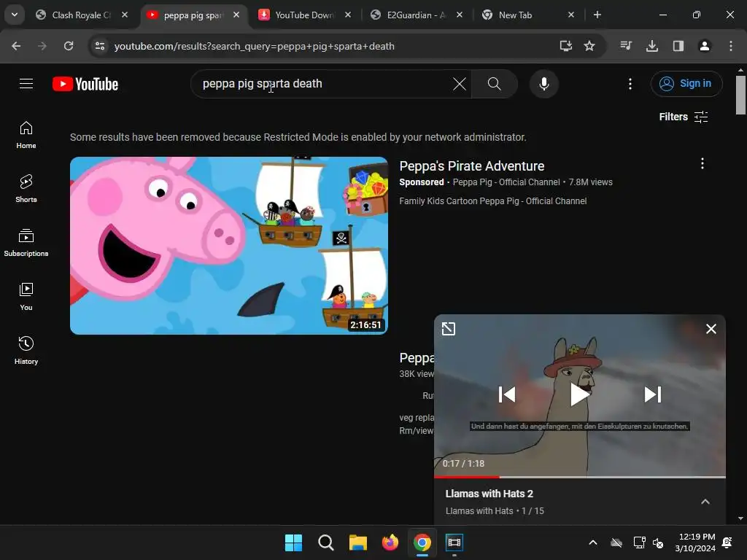Open History in the sidebar
The width and height of the screenshot is (747, 560).
coord(26,351)
